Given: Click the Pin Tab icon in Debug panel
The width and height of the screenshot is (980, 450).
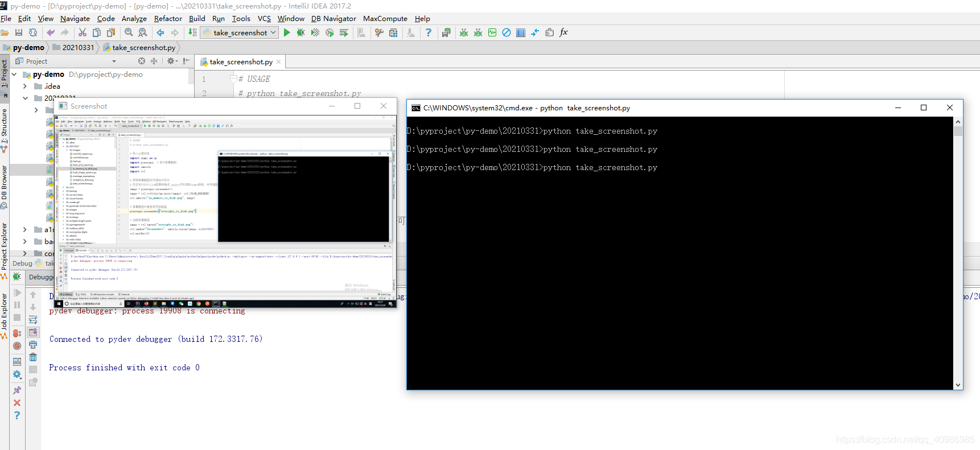Looking at the screenshot, I should pos(17,390).
